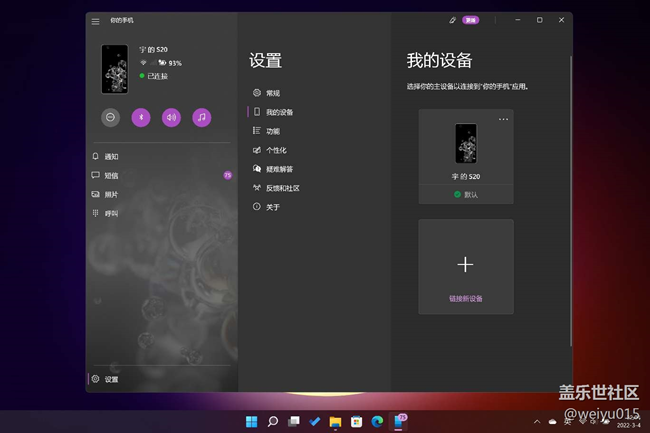Open 反馈和社区 feedback and community
This screenshot has width=650, height=433.
[x=282, y=188]
